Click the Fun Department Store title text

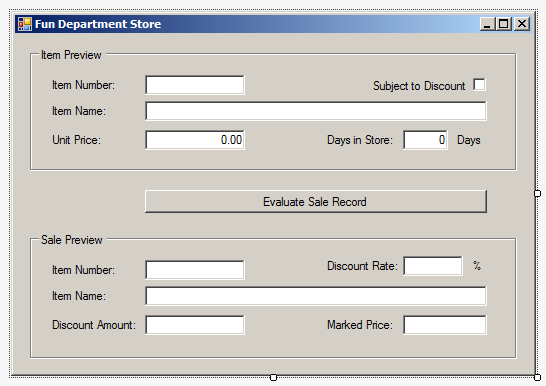pos(98,24)
